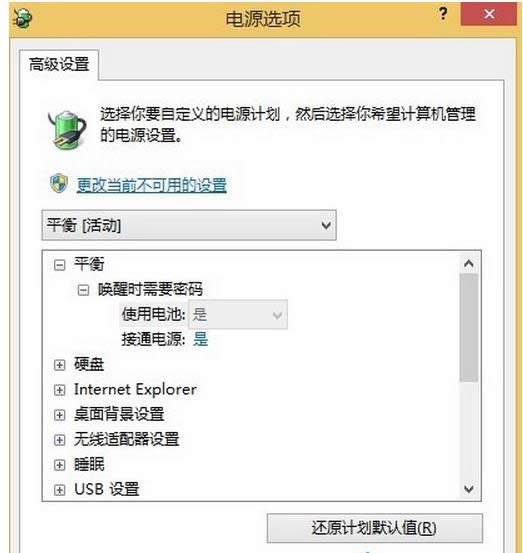Click the help question mark icon
Screen dimensions: 523x553
(443, 14)
